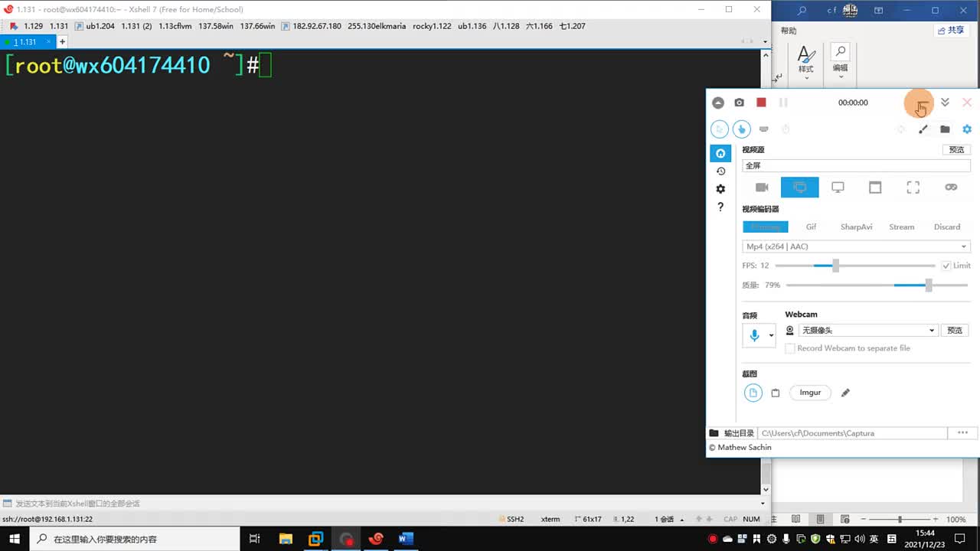Click the Word Share button
980x551 pixels.
(x=952, y=31)
